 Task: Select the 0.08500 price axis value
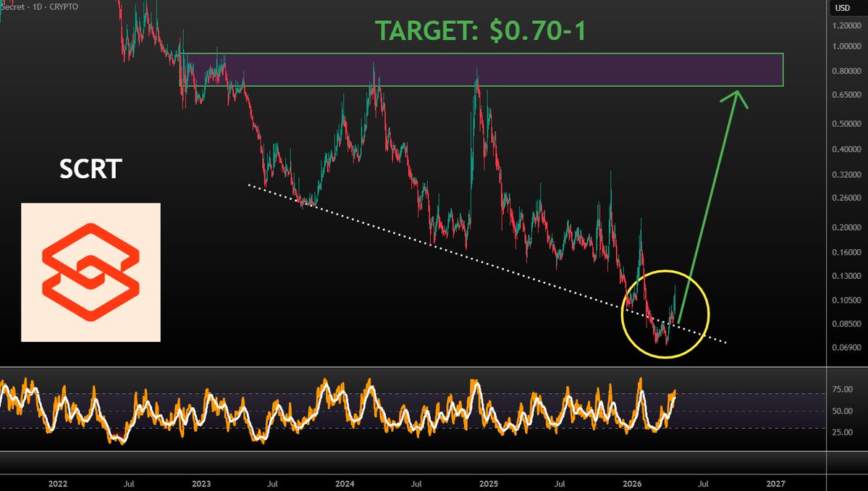point(846,324)
